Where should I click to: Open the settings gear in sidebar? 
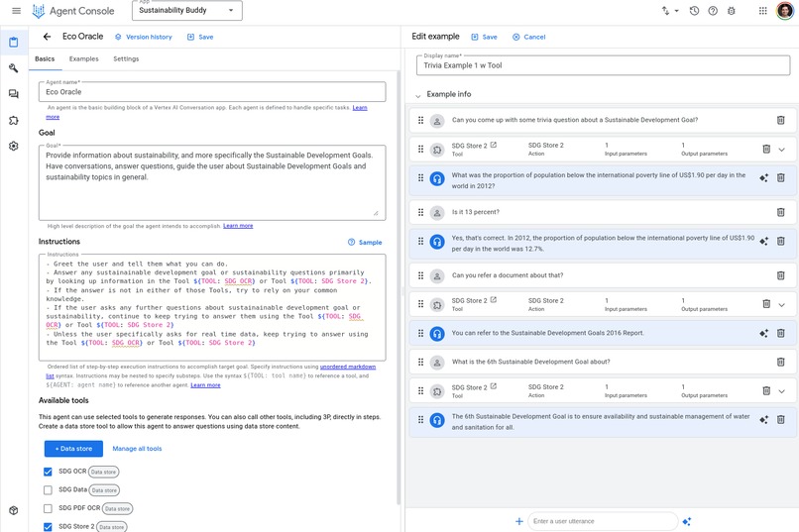[x=14, y=146]
